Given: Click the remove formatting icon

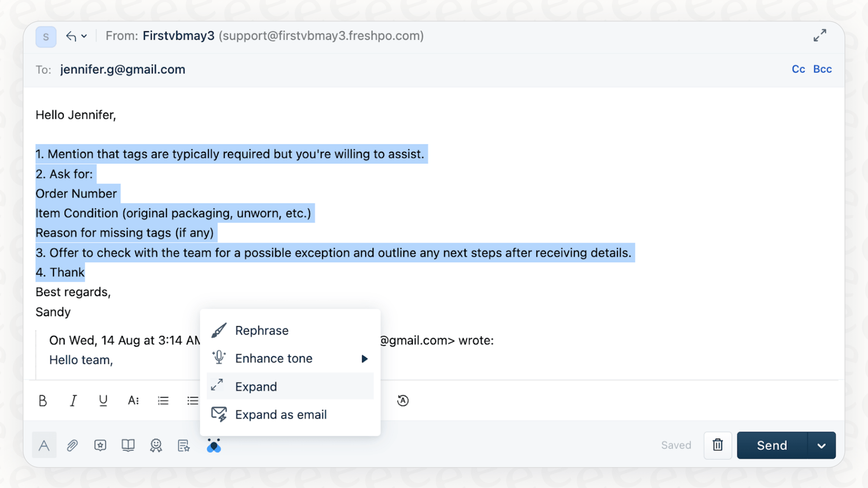Looking at the screenshot, I should tap(402, 400).
